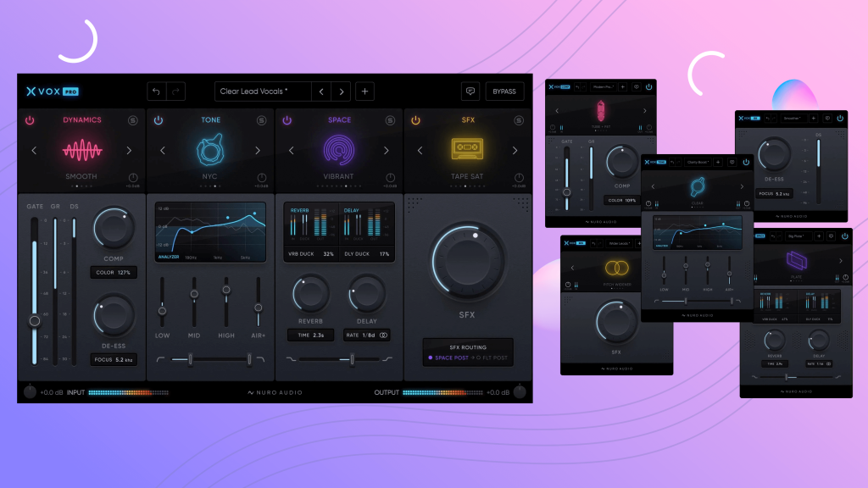
Task: Click the yellow Tape Sat cassette icon
Action: 468,151
